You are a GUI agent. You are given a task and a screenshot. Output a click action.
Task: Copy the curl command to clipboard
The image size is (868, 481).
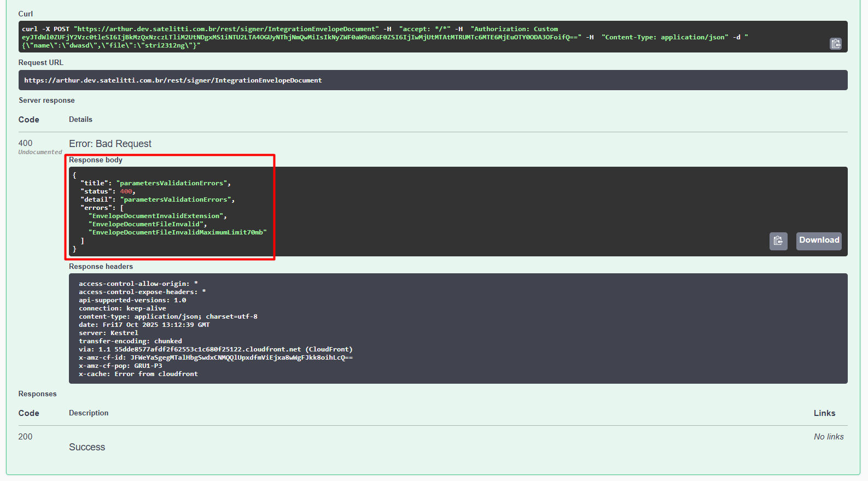(x=835, y=44)
